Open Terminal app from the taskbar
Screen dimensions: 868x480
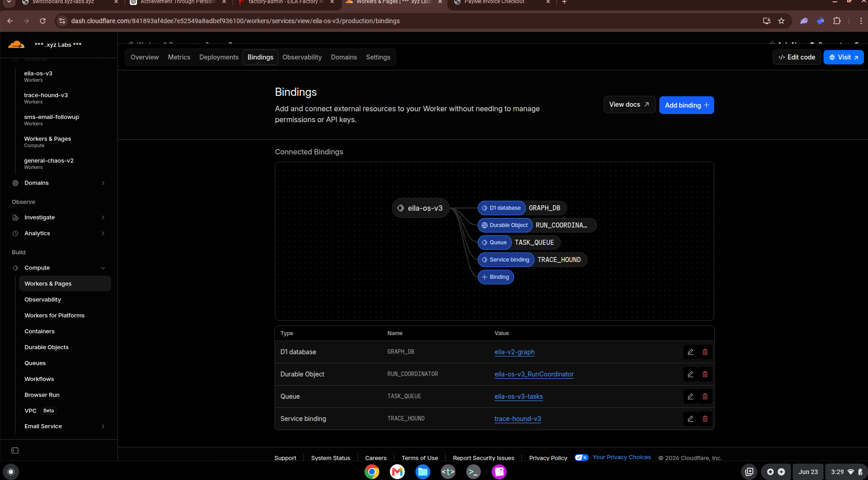coord(473,472)
